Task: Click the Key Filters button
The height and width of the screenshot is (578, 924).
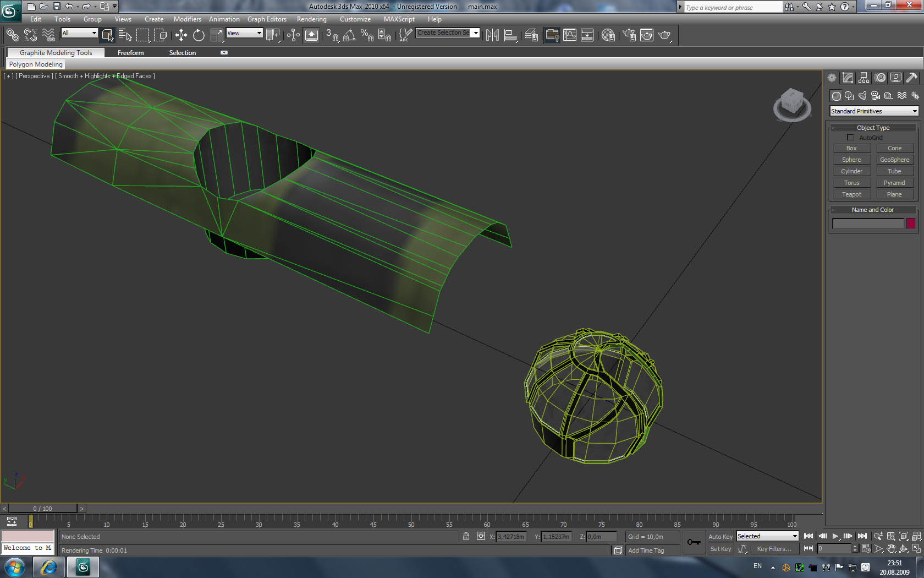Action: tap(774, 549)
